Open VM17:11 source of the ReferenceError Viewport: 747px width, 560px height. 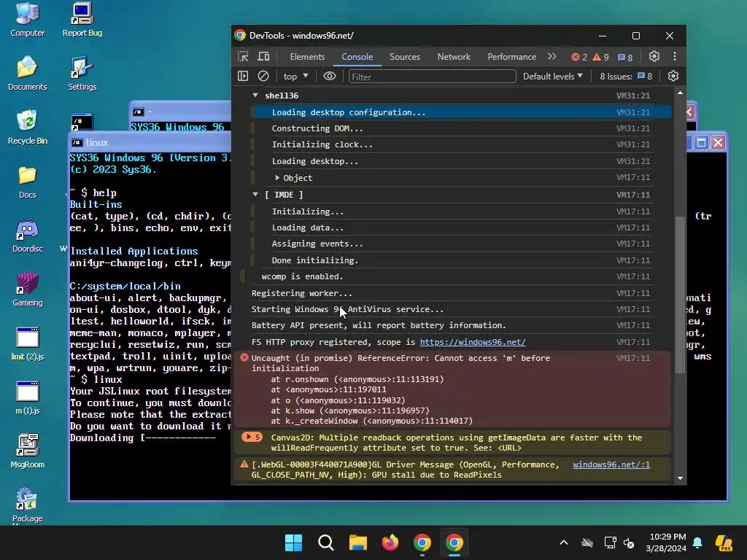(x=632, y=357)
